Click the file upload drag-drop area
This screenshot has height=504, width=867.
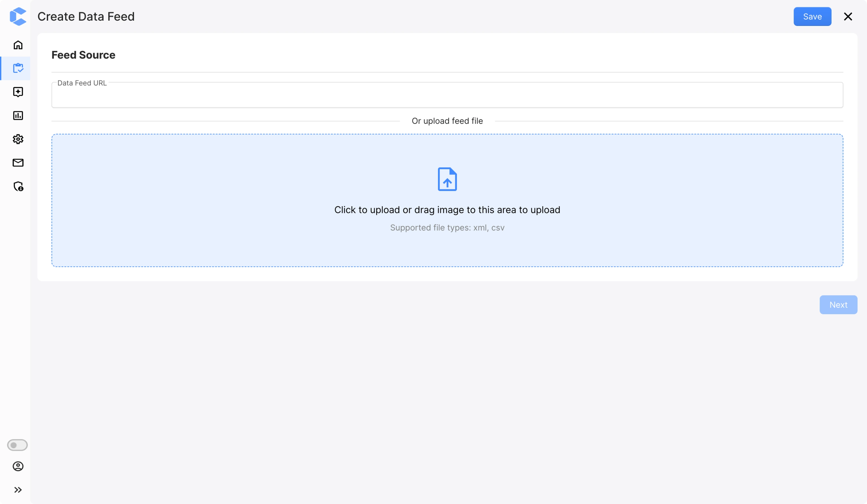coord(447,200)
